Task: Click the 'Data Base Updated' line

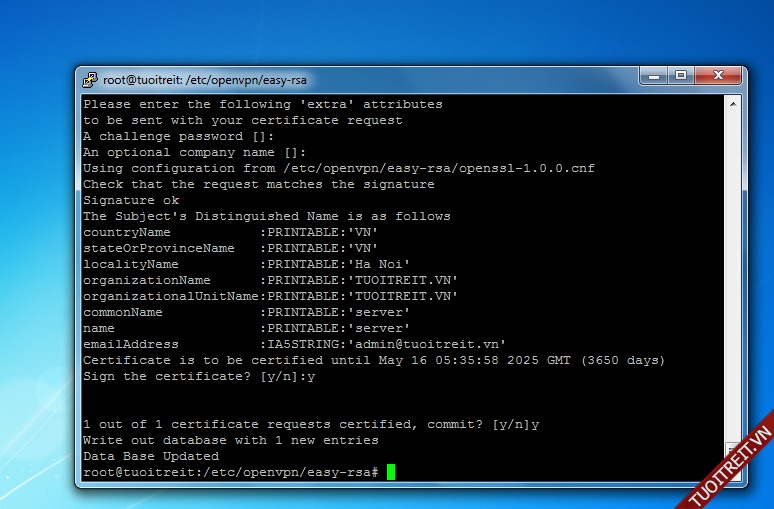Action: click(151, 456)
